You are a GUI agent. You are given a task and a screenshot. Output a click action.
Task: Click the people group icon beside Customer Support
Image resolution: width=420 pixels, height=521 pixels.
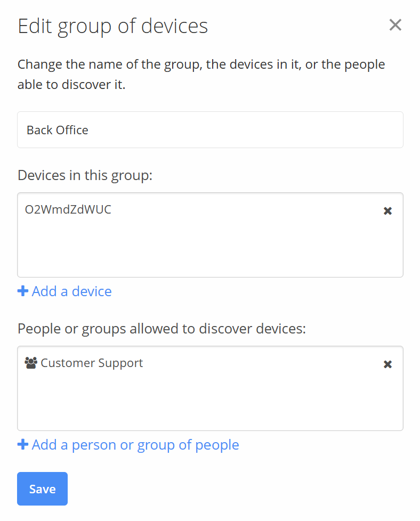(x=31, y=363)
